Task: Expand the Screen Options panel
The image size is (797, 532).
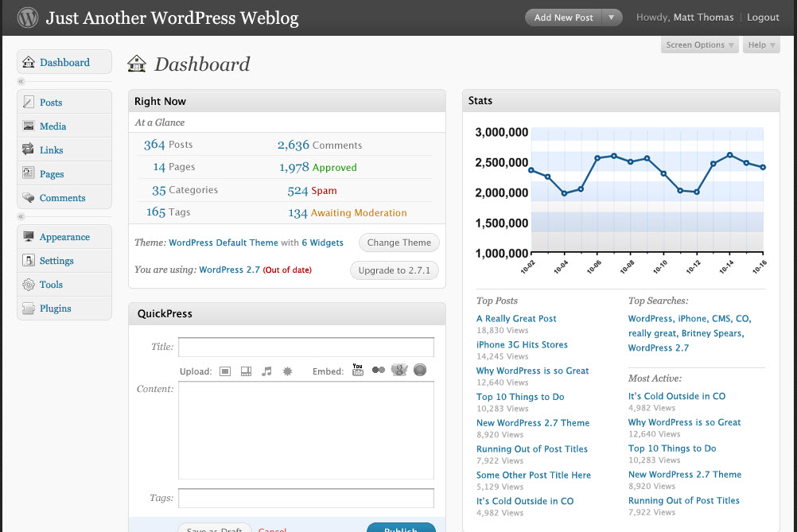Action: tap(699, 45)
